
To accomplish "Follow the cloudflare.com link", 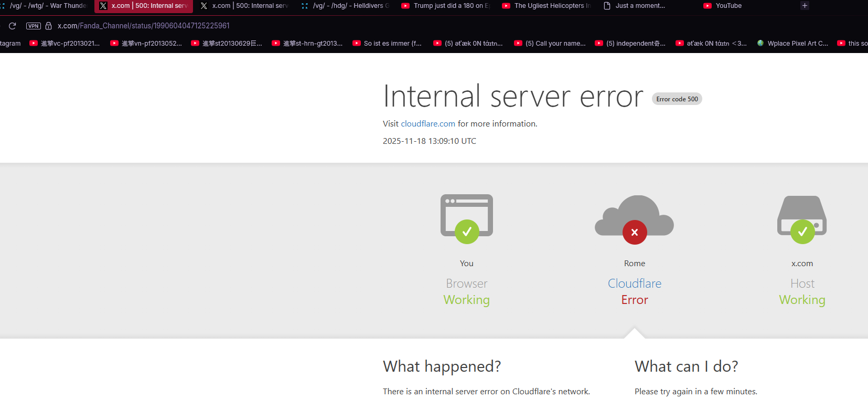I will 428,124.
